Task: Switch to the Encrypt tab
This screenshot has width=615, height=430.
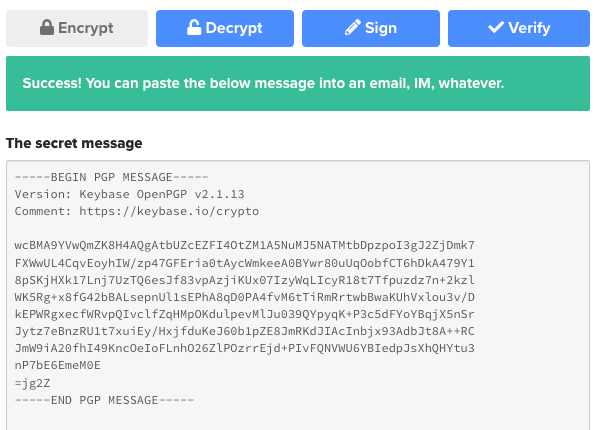Action: pyautogui.click(x=77, y=28)
